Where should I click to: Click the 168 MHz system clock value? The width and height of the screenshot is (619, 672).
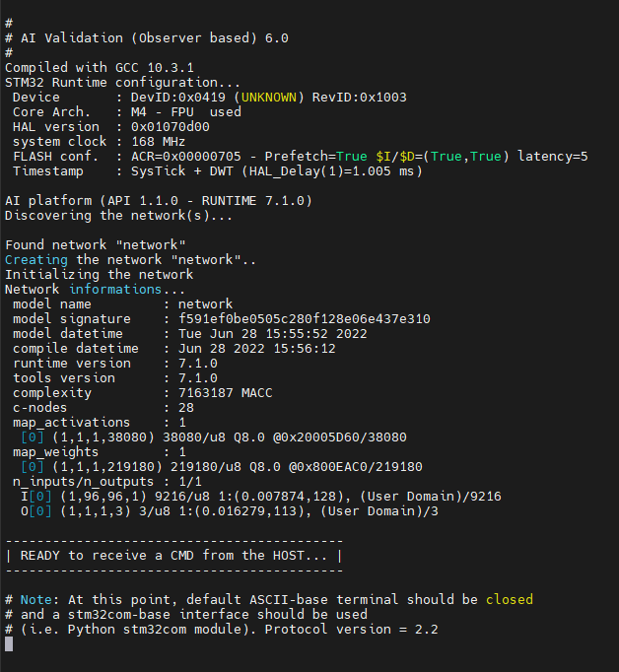[158, 142]
